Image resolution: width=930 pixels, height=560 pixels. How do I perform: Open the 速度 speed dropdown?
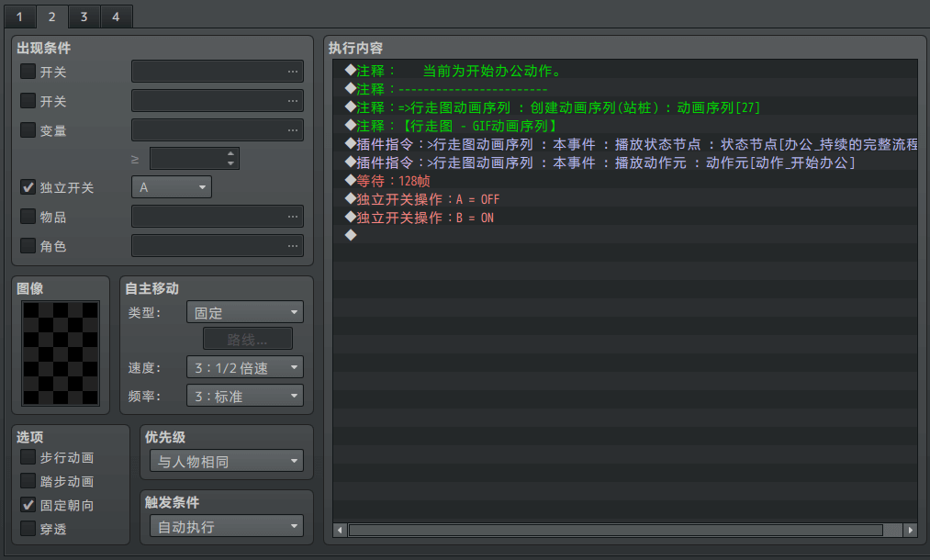(x=244, y=368)
